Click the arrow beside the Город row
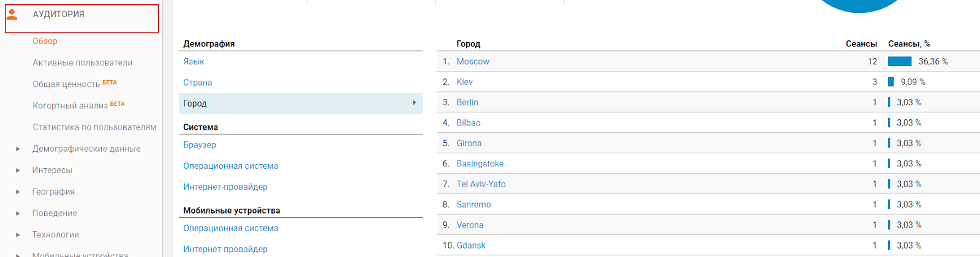 pos(415,103)
